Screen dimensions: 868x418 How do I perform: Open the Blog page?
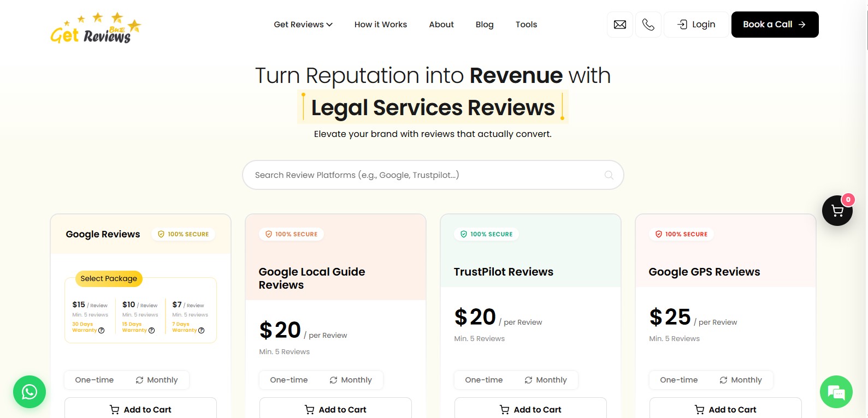click(x=485, y=25)
